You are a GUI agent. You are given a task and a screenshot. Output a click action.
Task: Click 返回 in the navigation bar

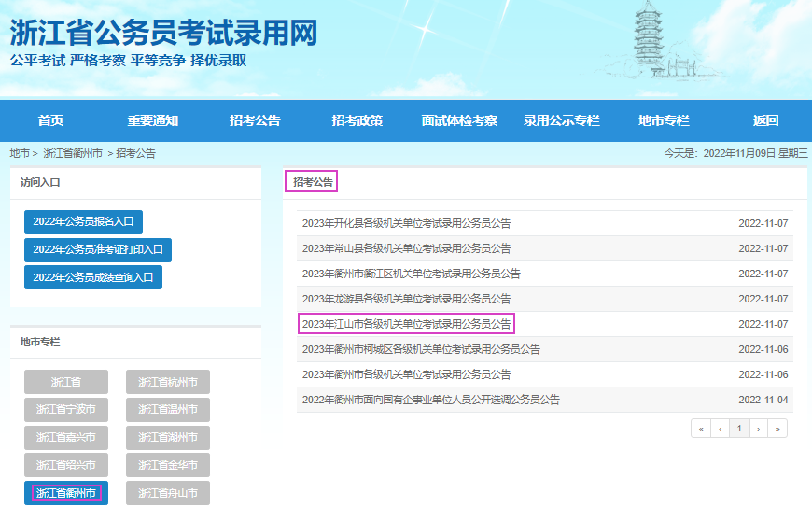pos(765,121)
